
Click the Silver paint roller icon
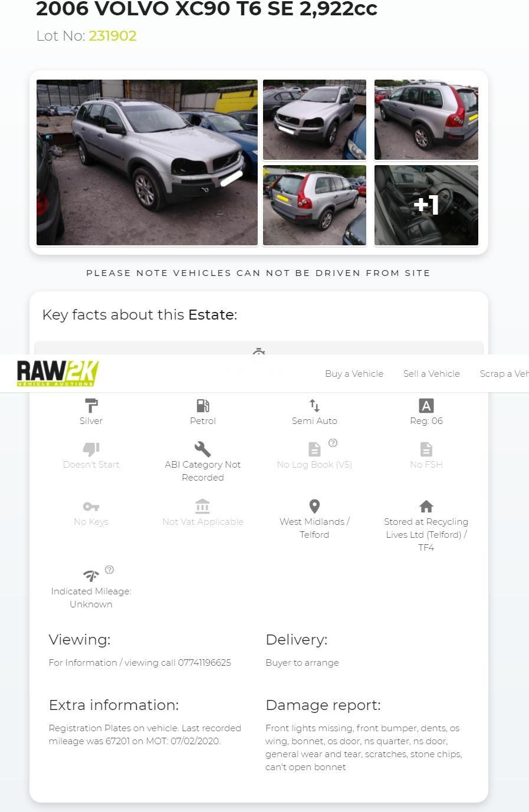tap(91, 406)
